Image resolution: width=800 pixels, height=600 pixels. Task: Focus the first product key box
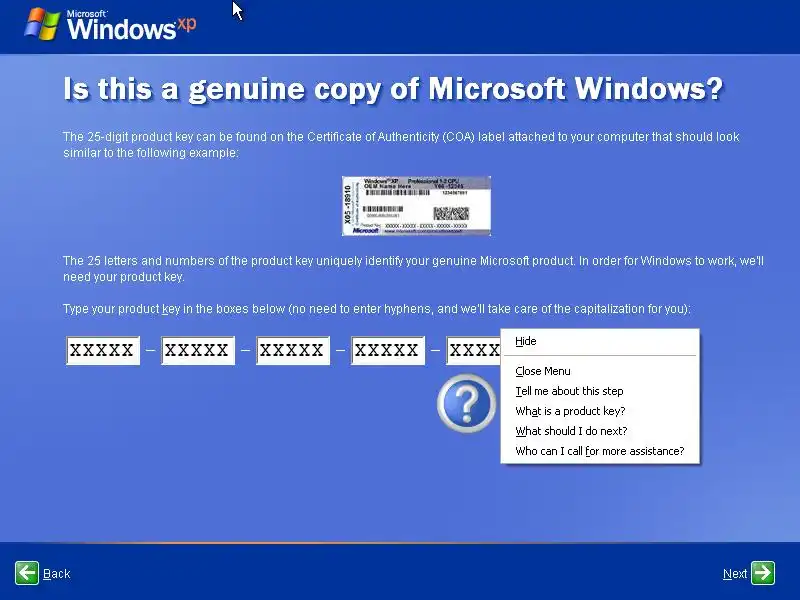pyautogui.click(x=103, y=351)
